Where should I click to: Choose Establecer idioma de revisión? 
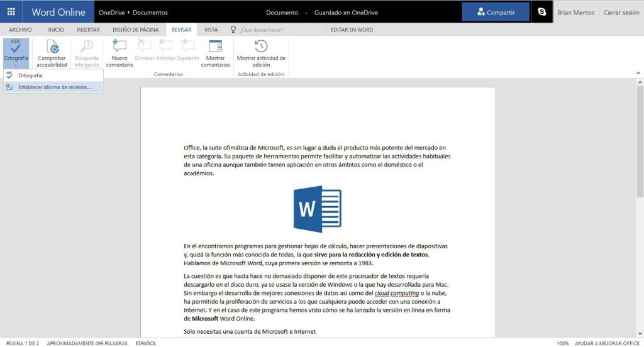click(x=53, y=87)
